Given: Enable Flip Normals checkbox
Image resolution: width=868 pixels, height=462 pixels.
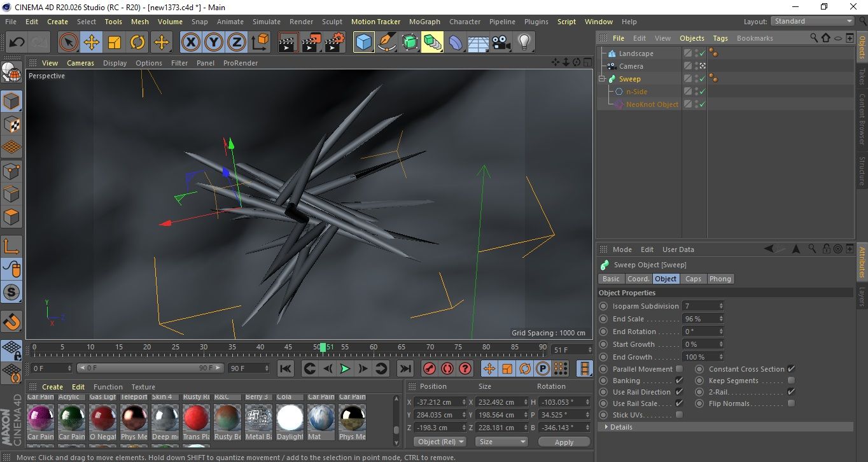Looking at the screenshot, I should coord(791,403).
